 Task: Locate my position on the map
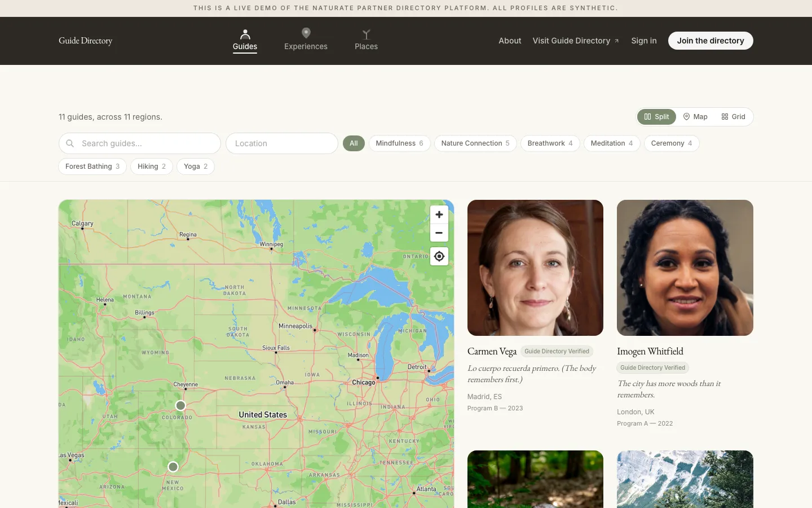pyautogui.click(x=439, y=256)
